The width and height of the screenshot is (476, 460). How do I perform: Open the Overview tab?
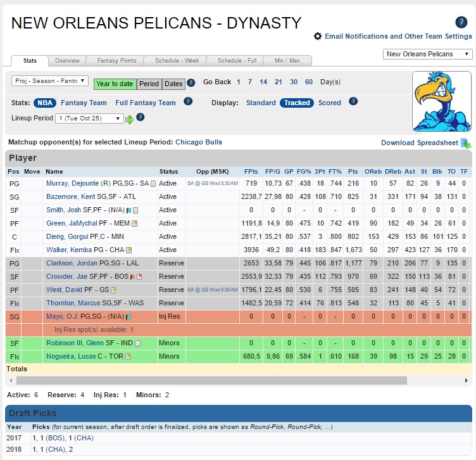click(x=67, y=61)
